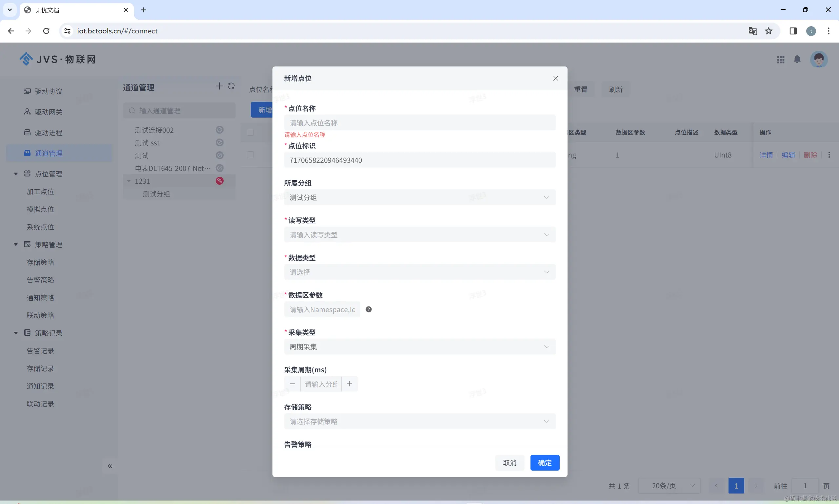839x504 pixels.
Task: Click the refresh icon in 通道管理 header
Action: point(231,86)
